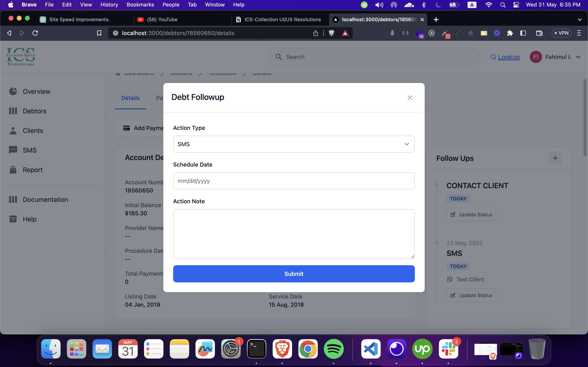Click the Overview pie chart icon
This screenshot has width=588, height=367.
pos(13,92)
